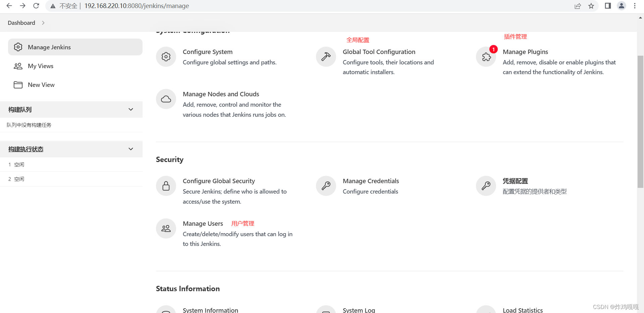Click the New View folder icon

18,85
